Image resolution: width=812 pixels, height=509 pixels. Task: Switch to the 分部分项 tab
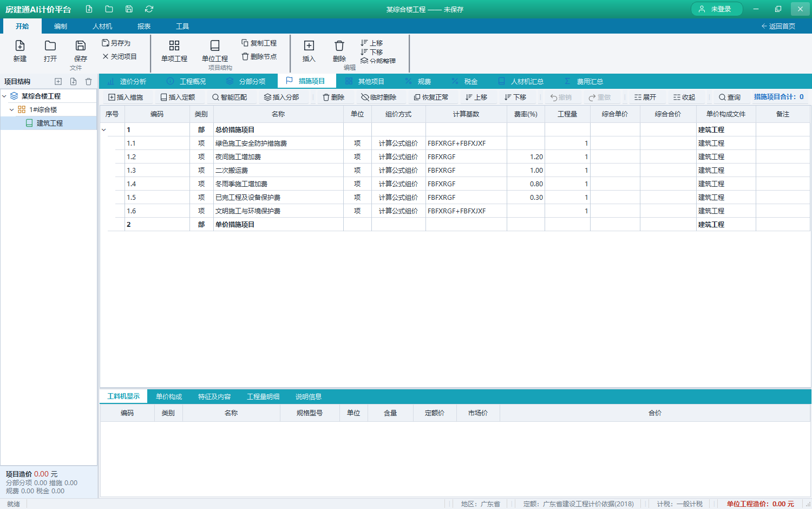pyautogui.click(x=246, y=82)
